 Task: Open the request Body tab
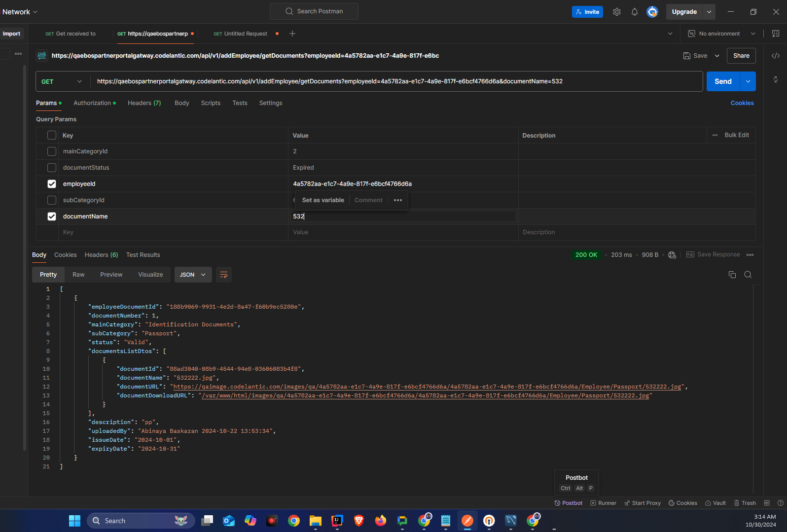coord(182,103)
